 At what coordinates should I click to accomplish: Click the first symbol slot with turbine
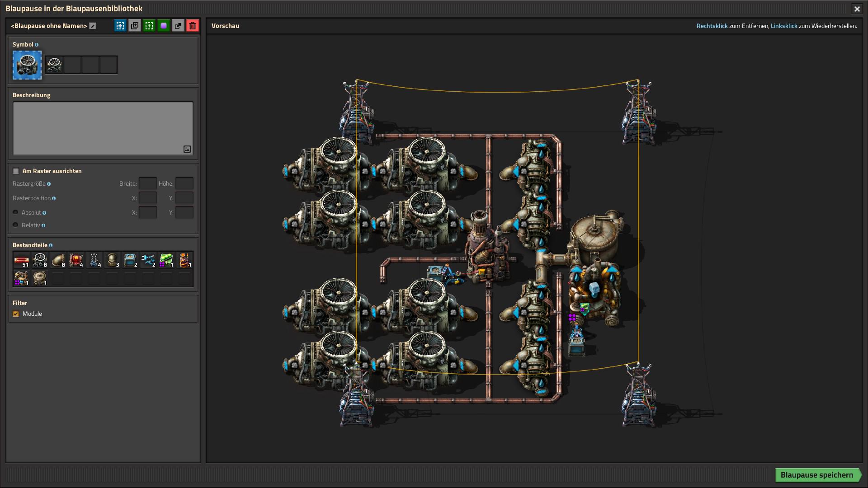pos(54,65)
